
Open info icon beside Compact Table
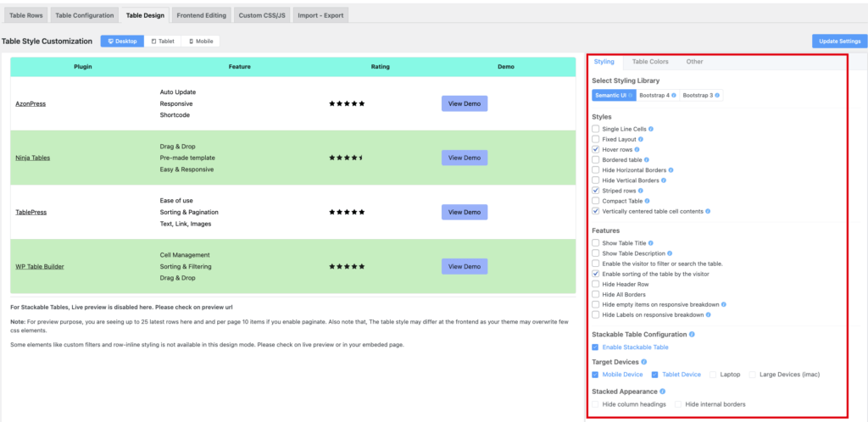647,201
